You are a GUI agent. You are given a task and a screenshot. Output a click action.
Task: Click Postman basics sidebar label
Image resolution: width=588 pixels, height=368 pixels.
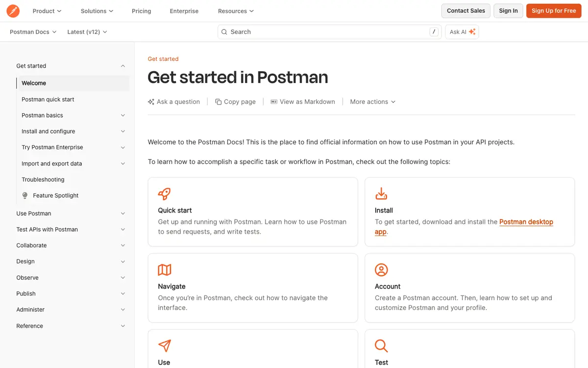click(x=42, y=115)
